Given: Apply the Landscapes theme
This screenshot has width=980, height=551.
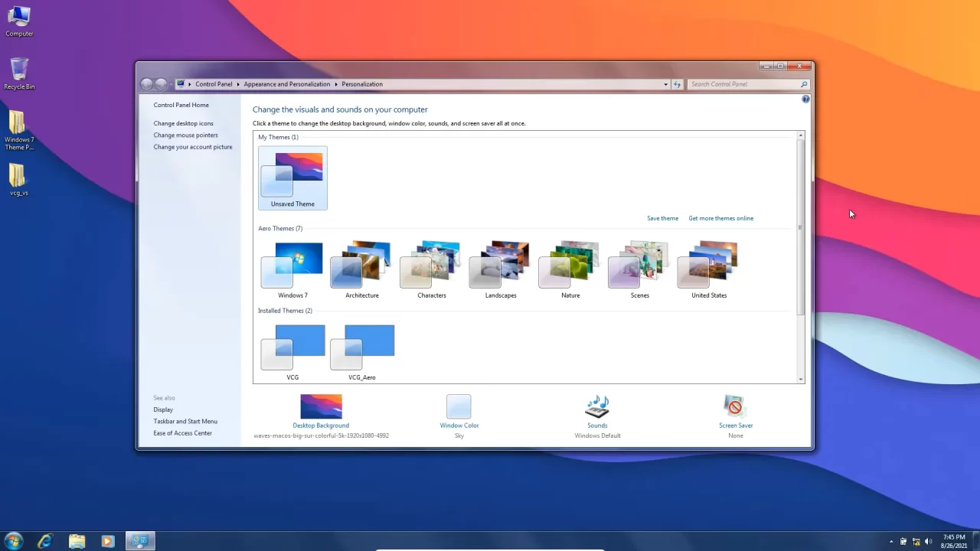Looking at the screenshot, I should tap(501, 269).
